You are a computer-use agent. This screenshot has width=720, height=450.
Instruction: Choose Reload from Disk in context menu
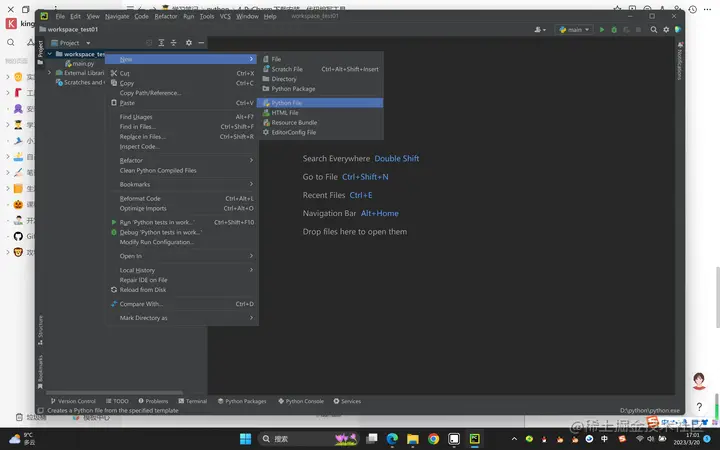(x=183, y=290)
